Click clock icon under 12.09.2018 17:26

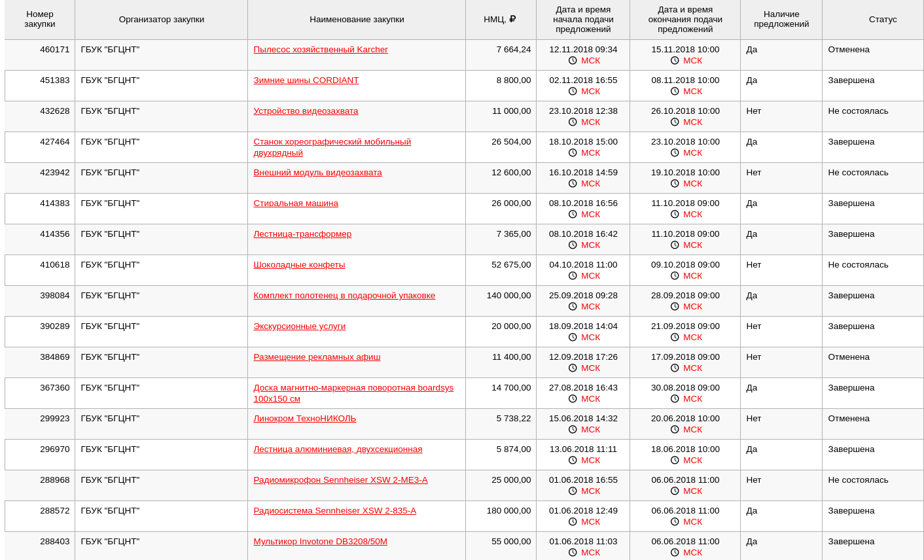pos(573,368)
